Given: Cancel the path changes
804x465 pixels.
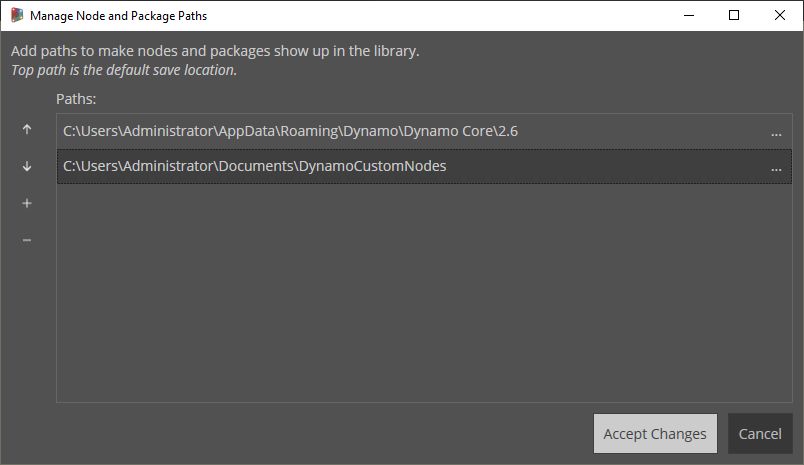Looking at the screenshot, I should click(x=760, y=434).
